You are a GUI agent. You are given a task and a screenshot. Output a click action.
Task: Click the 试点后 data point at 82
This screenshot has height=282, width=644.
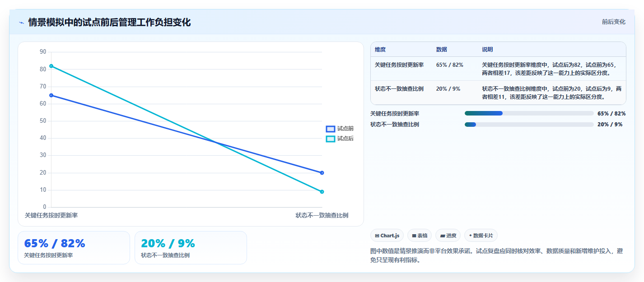click(51, 66)
